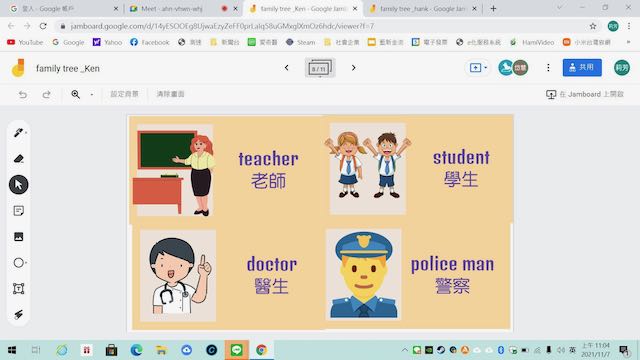Activate the Laser pointer tool
The width and height of the screenshot is (640, 360).
18,314
